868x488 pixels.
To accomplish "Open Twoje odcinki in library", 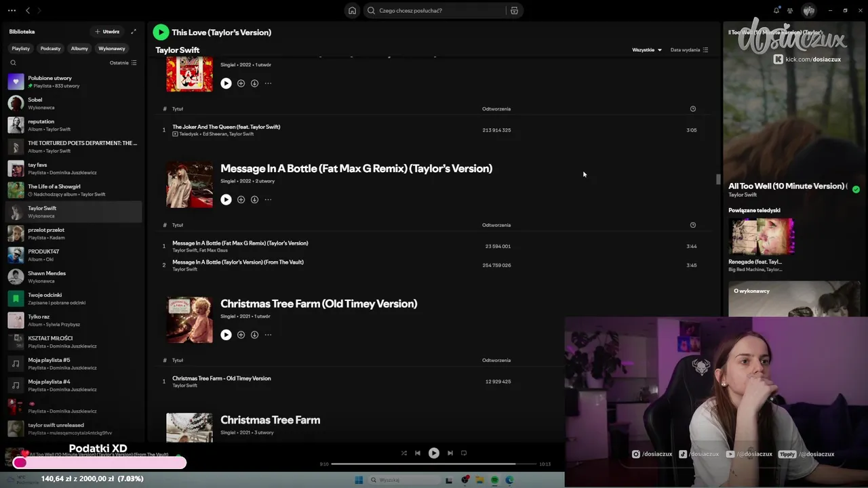I will pyautogui.click(x=73, y=298).
